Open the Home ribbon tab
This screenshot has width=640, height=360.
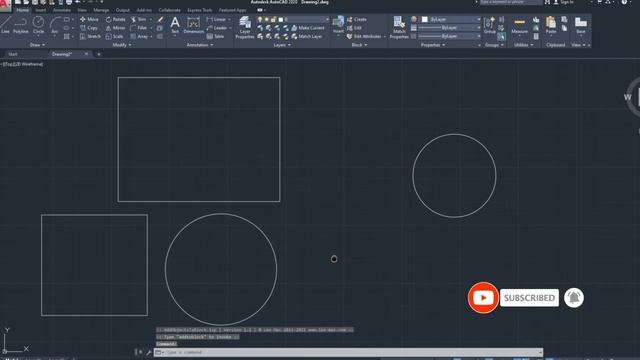point(22,10)
